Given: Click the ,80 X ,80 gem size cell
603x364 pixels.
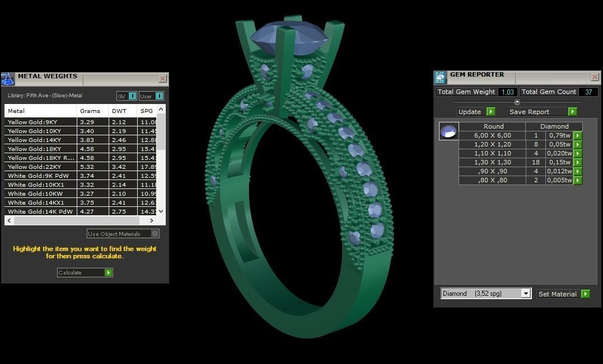Looking at the screenshot, I should pos(492,180).
